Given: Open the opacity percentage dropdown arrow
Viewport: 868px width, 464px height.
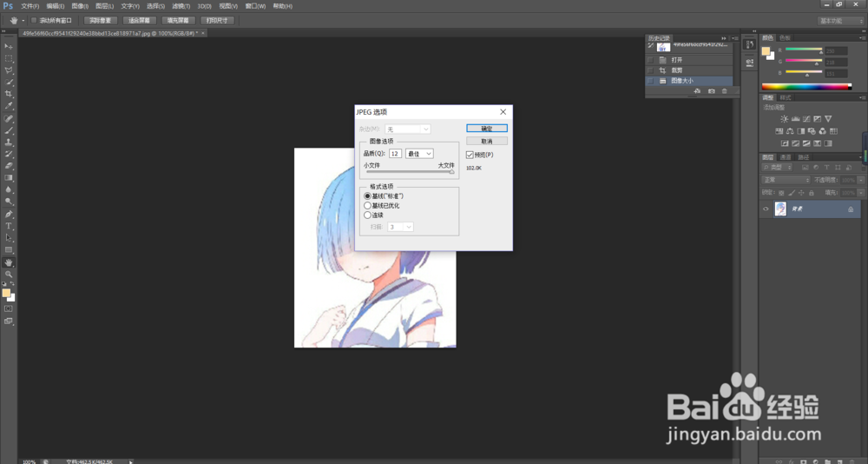Looking at the screenshot, I should (861, 180).
